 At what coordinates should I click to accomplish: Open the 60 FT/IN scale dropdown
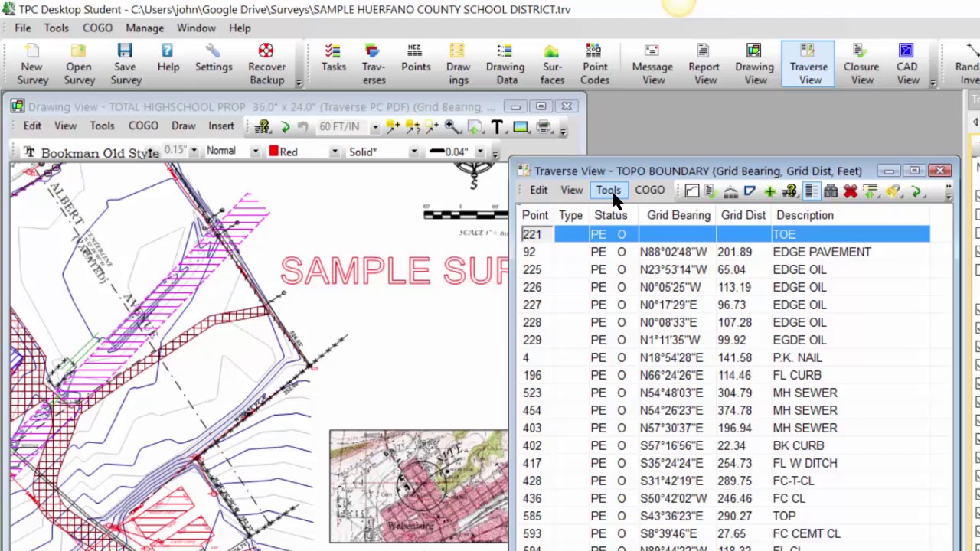coord(374,127)
